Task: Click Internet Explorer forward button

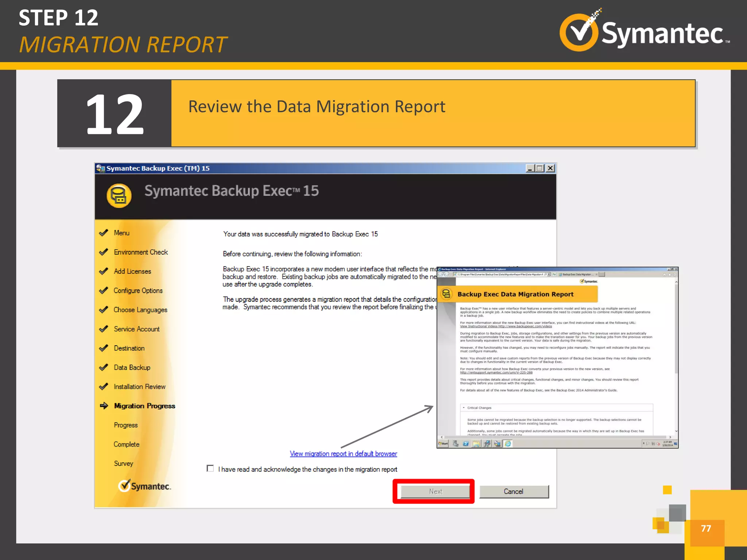Action: click(446, 275)
